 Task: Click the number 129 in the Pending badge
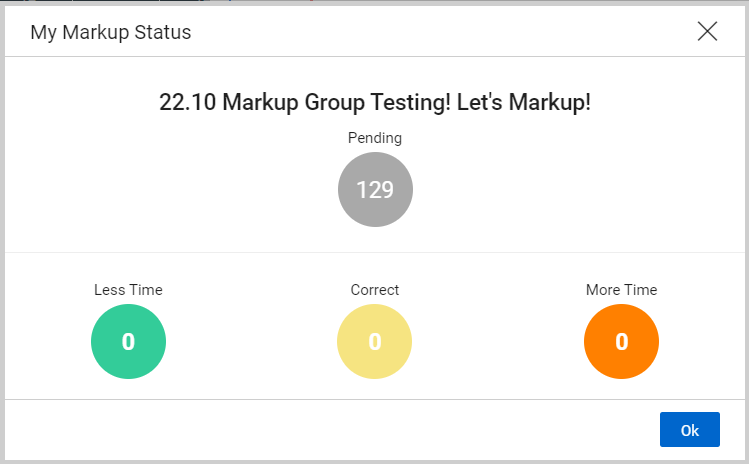(x=375, y=190)
